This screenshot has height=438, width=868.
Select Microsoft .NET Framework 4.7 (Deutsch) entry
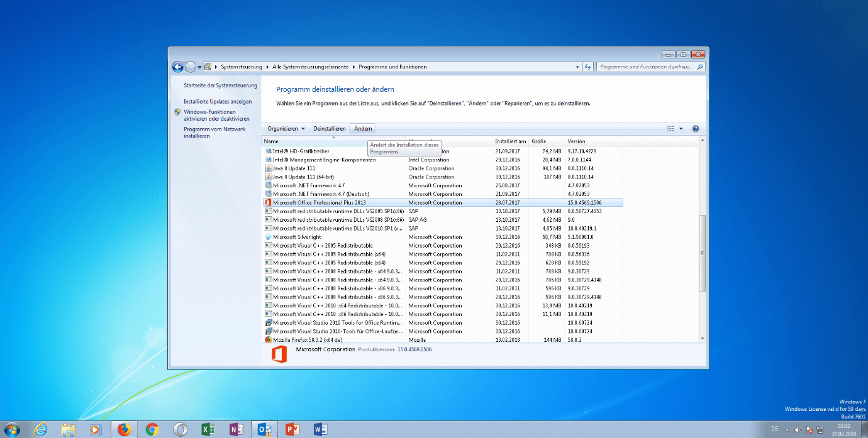(x=442, y=194)
